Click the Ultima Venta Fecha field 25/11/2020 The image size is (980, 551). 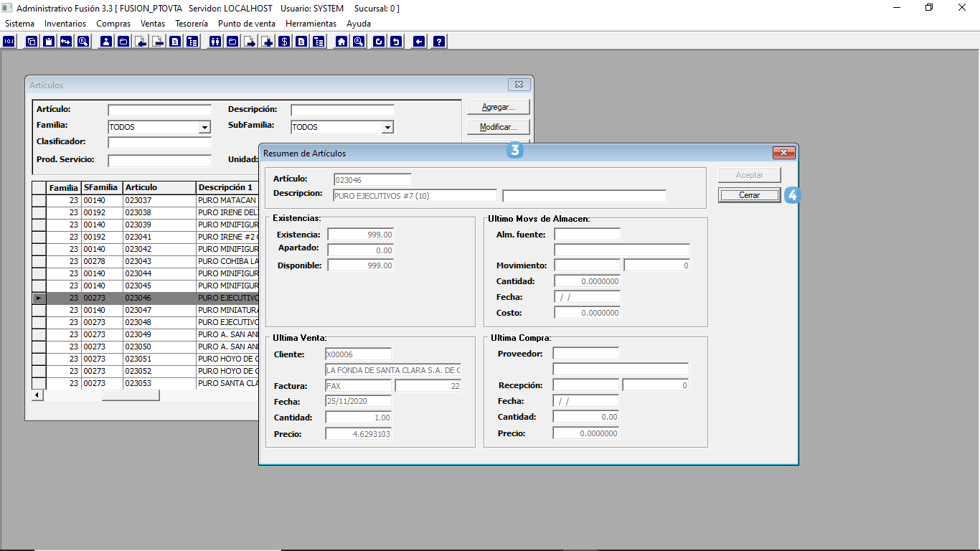[x=359, y=402]
